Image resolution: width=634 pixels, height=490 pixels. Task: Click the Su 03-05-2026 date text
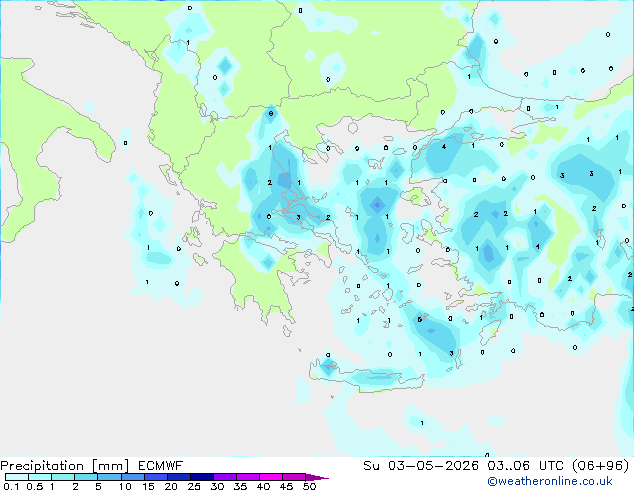click(421, 466)
